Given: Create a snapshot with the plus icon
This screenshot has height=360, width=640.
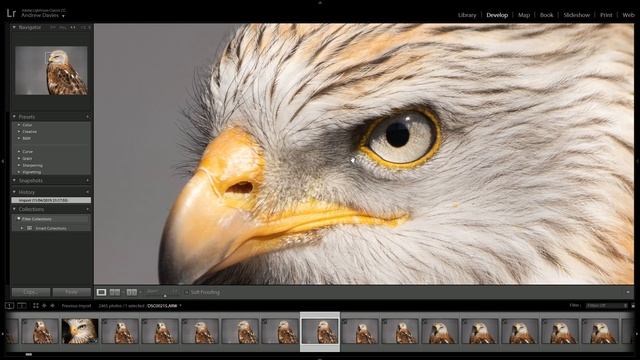Looking at the screenshot, I should tap(87, 180).
